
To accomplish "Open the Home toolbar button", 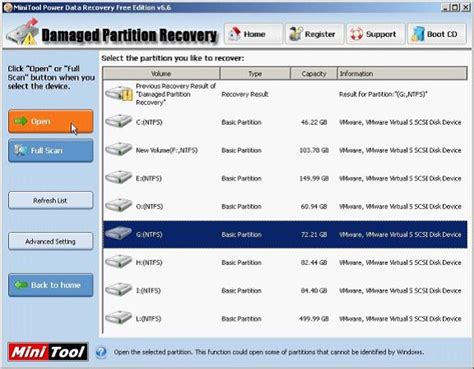I will click(x=253, y=34).
